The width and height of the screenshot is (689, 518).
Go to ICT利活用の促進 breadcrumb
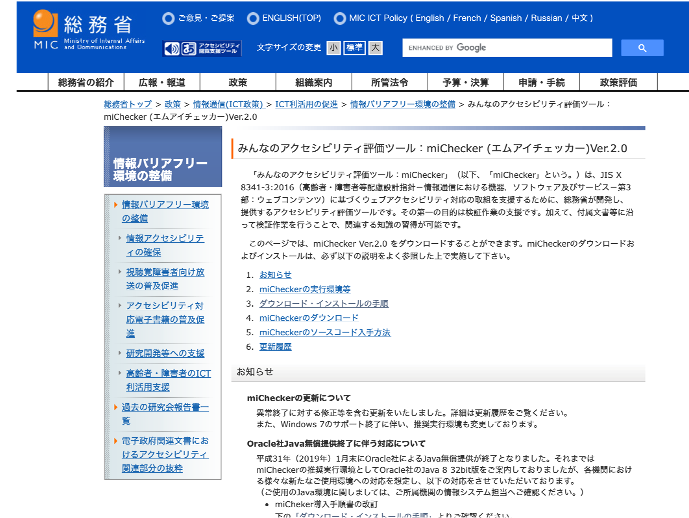pyautogui.click(x=306, y=104)
